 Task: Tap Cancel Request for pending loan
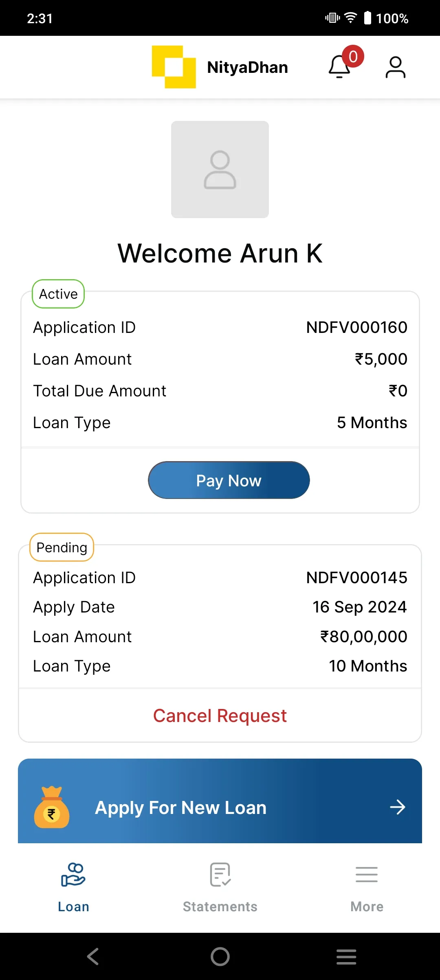coord(220,716)
